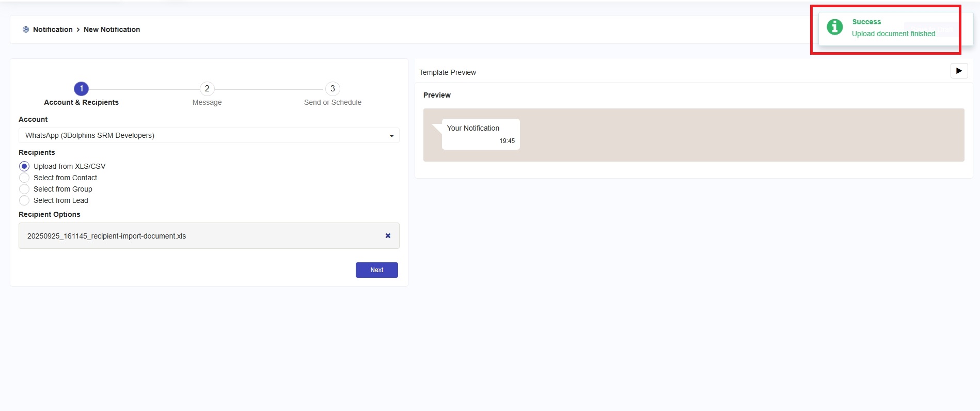Click step 1 circle in the wizard
Viewport: 980px width, 411px height.
point(81,89)
